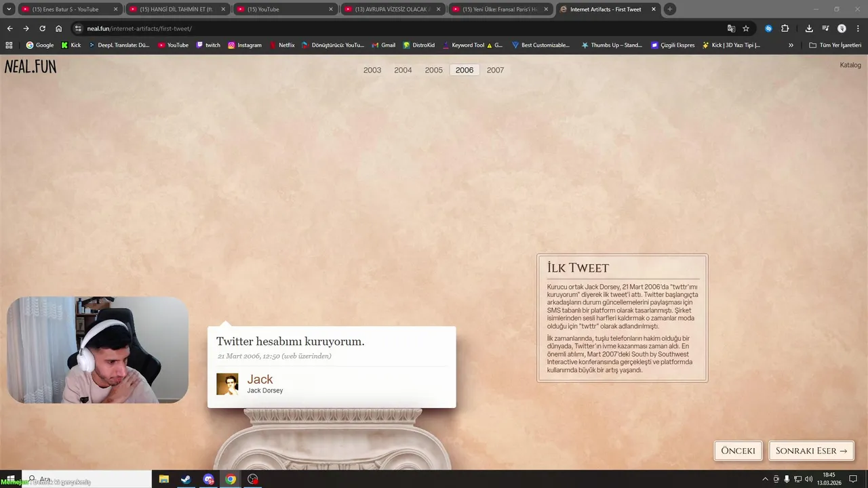Open the Dönüştürücü YouTube bookmark
This screenshot has width=868, height=488.
click(333, 45)
